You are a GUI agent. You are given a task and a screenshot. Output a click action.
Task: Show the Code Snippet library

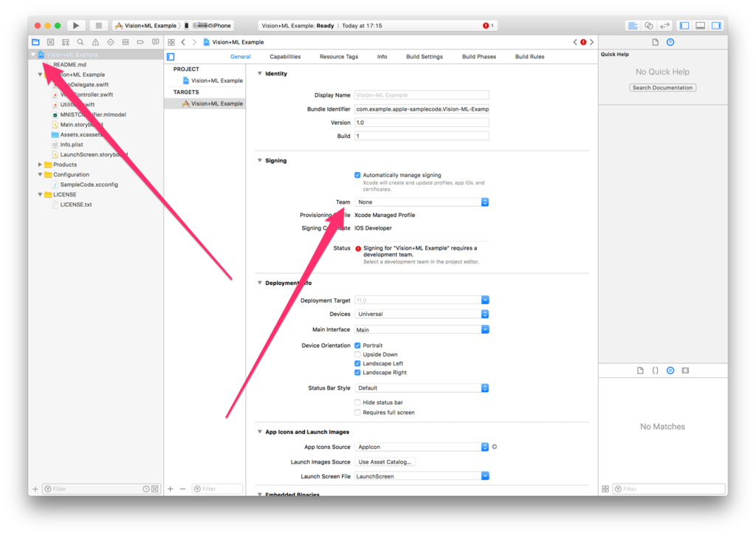[x=656, y=370]
